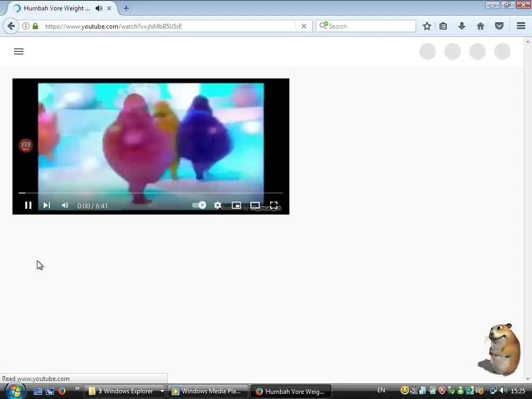
Task: Seek on the video progress bar
Action: [151, 193]
